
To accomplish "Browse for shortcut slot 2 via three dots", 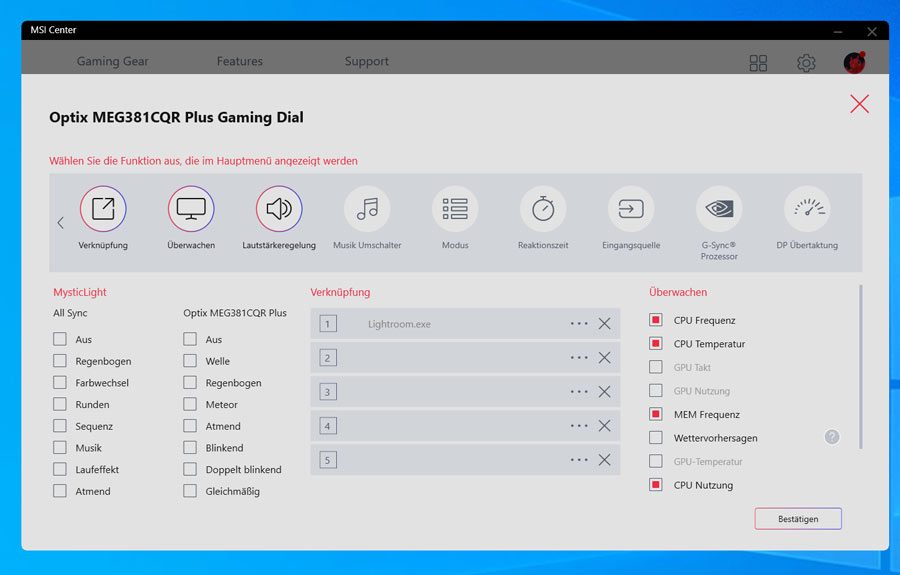I will [579, 358].
